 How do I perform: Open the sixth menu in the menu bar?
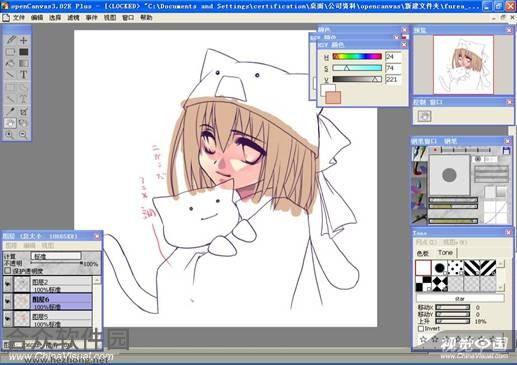coord(110,18)
